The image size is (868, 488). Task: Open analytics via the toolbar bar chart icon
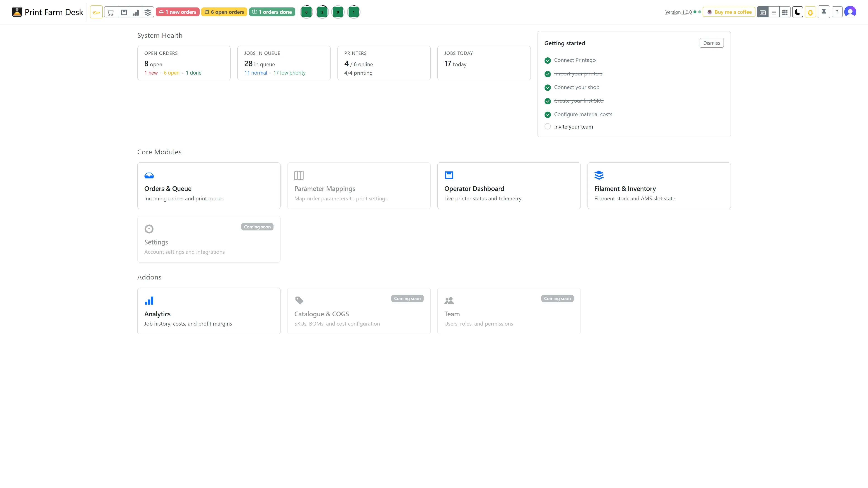136,12
